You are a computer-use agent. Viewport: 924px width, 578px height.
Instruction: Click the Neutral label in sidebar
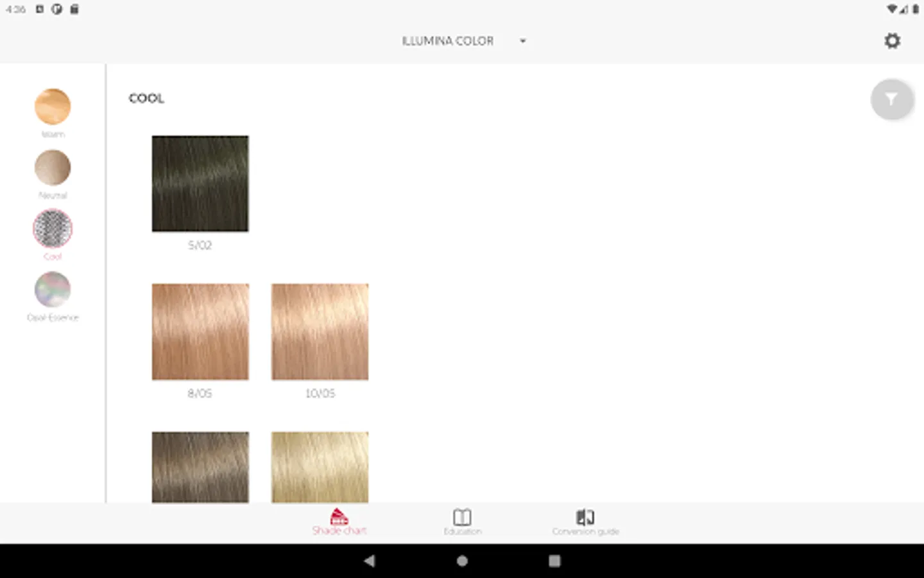(53, 195)
